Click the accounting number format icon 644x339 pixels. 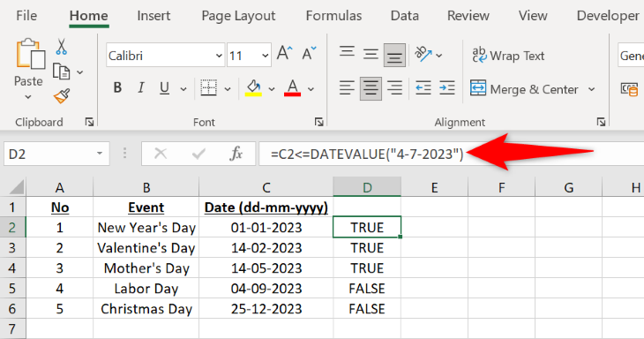coord(629,89)
